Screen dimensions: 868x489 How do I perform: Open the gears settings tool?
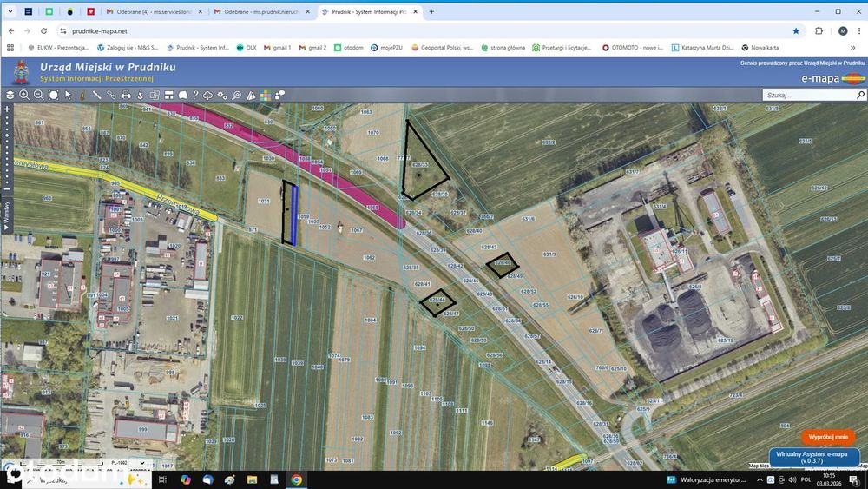pos(222,96)
